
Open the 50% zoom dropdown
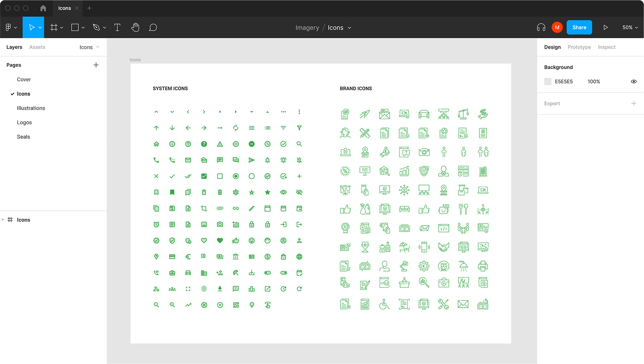630,27
